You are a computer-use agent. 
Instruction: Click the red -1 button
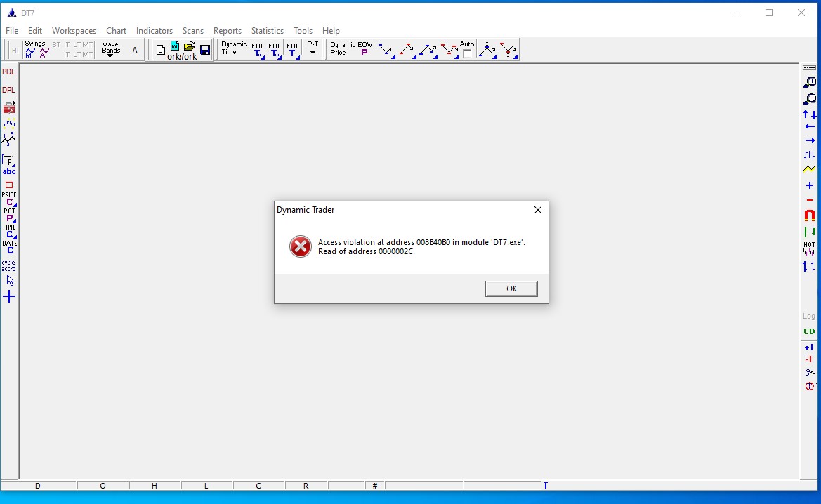(810, 359)
